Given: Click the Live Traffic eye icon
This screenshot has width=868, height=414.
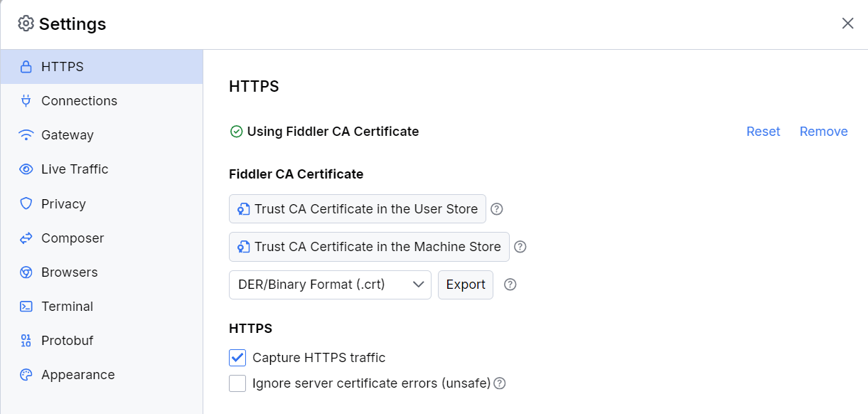Looking at the screenshot, I should (26, 169).
